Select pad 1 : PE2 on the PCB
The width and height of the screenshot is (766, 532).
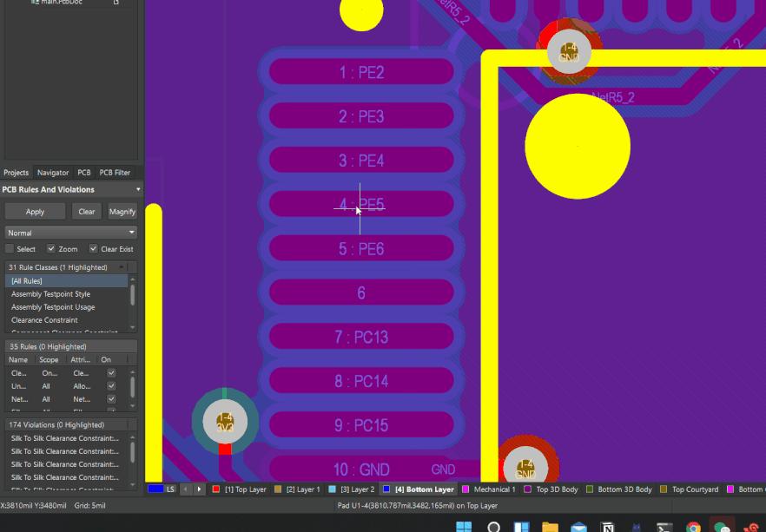click(361, 72)
